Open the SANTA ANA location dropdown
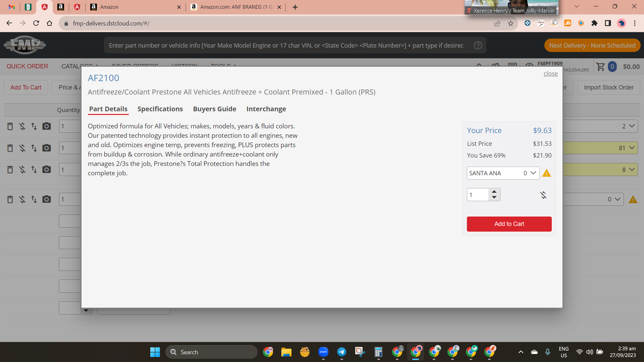Screen dimensions: 644x362 coord(503,173)
